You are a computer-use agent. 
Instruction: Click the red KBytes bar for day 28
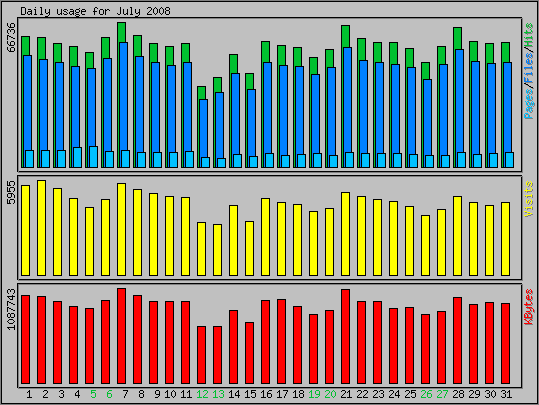coord(457,340)
